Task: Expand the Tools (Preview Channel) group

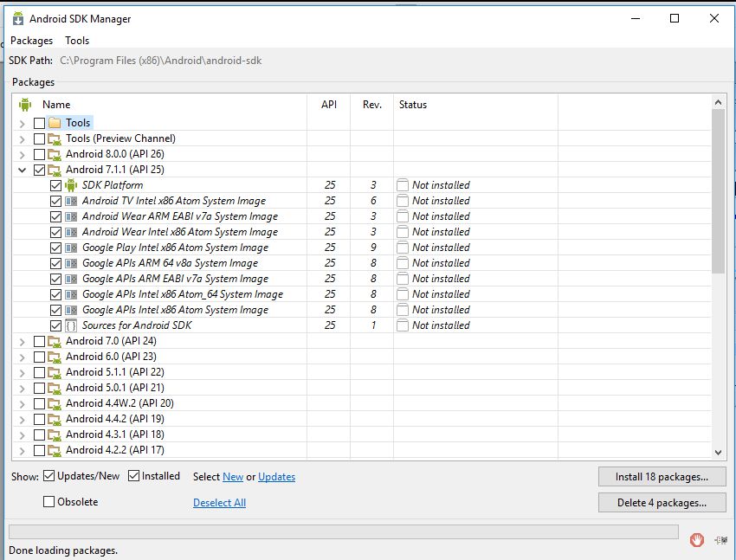Action: tap(22, 138)
